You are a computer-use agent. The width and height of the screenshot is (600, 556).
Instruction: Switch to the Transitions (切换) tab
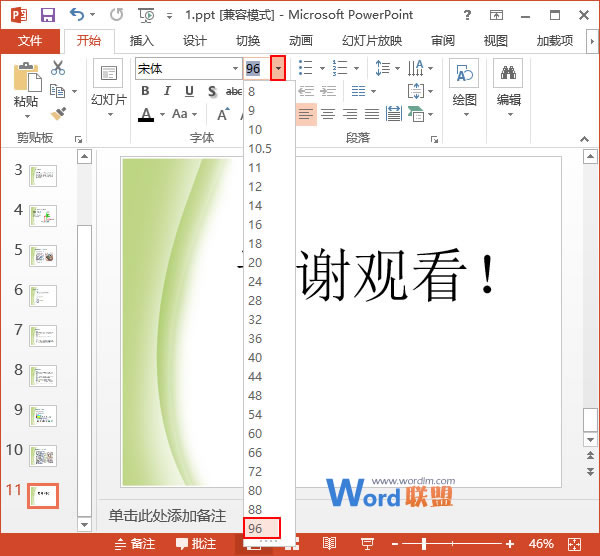(x=248, y=41)
